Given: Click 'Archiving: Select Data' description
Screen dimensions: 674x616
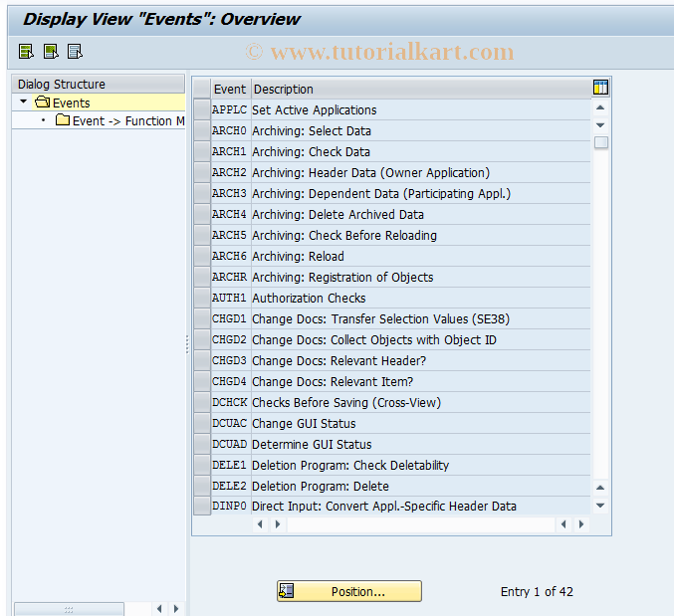Looking at the screenshot, I should 312,130.
